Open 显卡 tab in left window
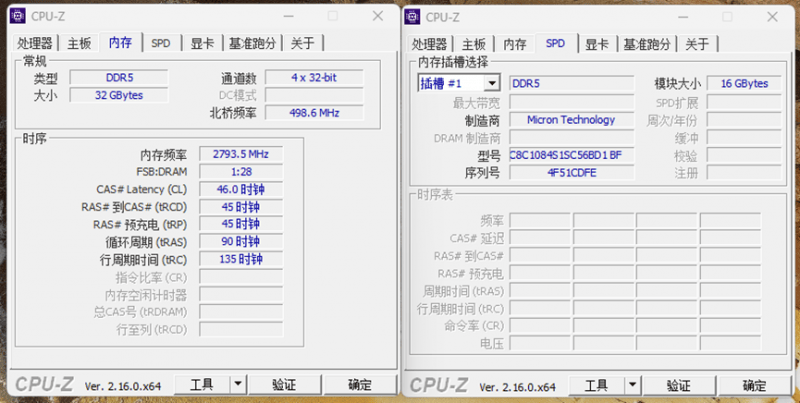 (x=202, y=43)
